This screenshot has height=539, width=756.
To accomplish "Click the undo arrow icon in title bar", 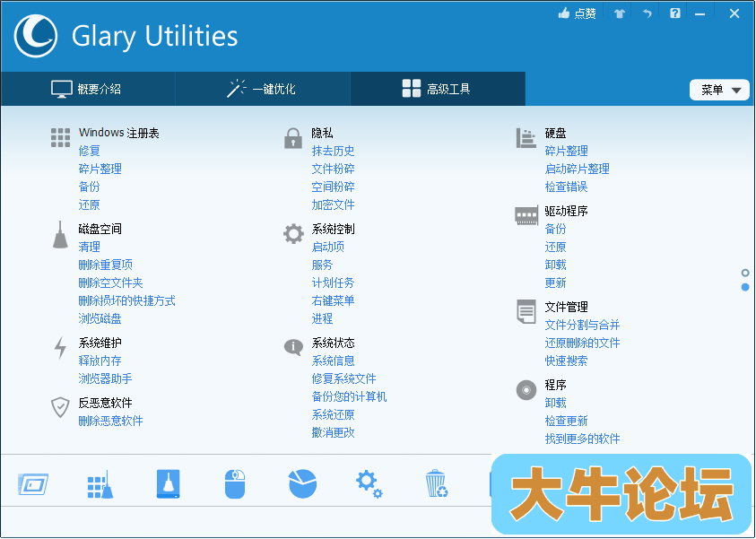I will point(647,13).
